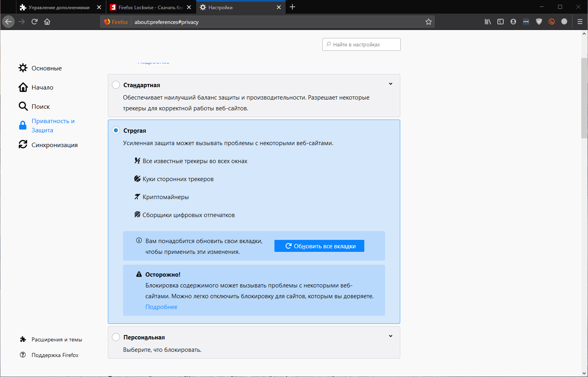Open the page actions ellipsis icon
The height and width of the screenshot is (377, 588).
(526, 22)
